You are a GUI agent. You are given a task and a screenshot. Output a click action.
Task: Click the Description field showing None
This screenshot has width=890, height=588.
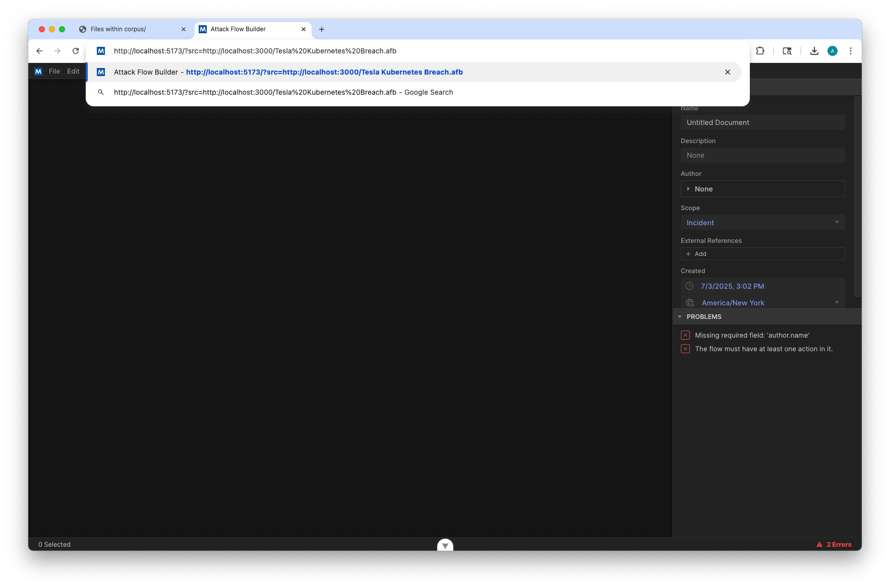pos(762,155)
